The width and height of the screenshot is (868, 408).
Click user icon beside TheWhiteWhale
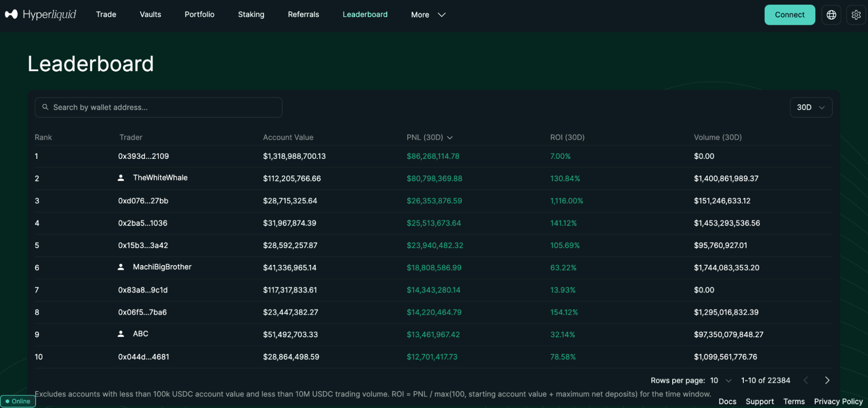121,178
